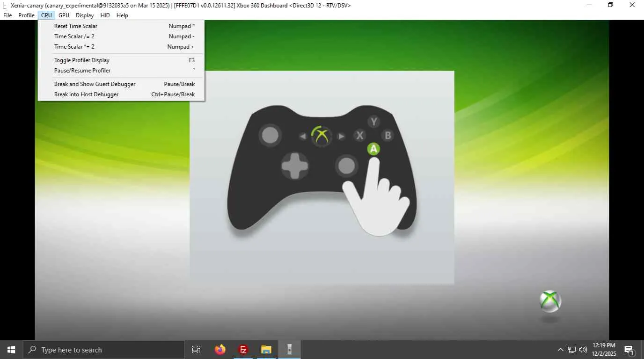Restore down the Xenia-canary window

pos(610,5)
